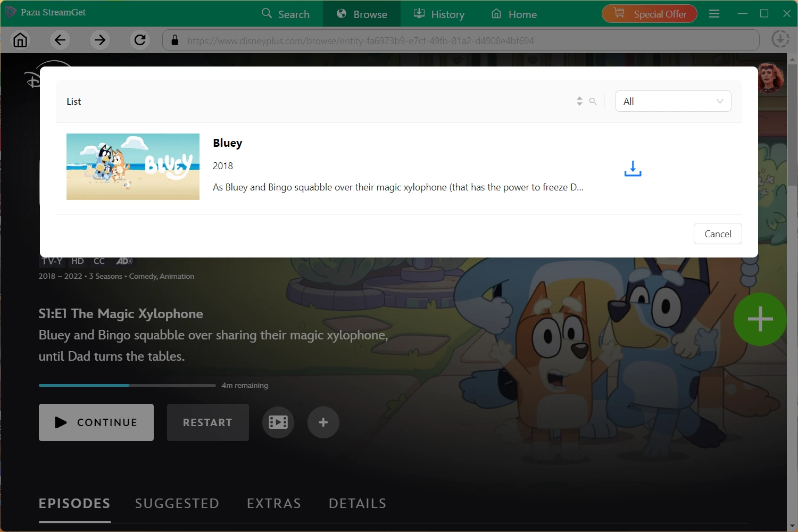The width and height of the screenshot is (798, 532).
Task: Click the episode watch progress bar
Action: [x=127, y=385]
